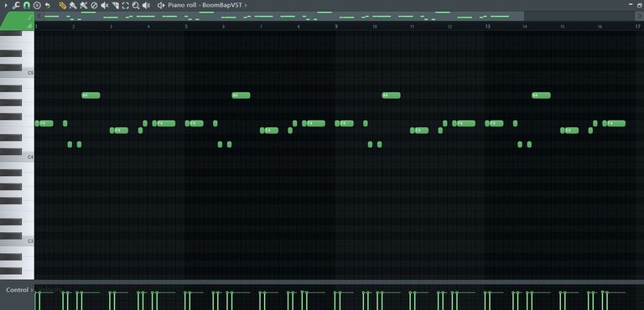Open the wrench Tools menu
644x310 pixels.
coord(16,5)
